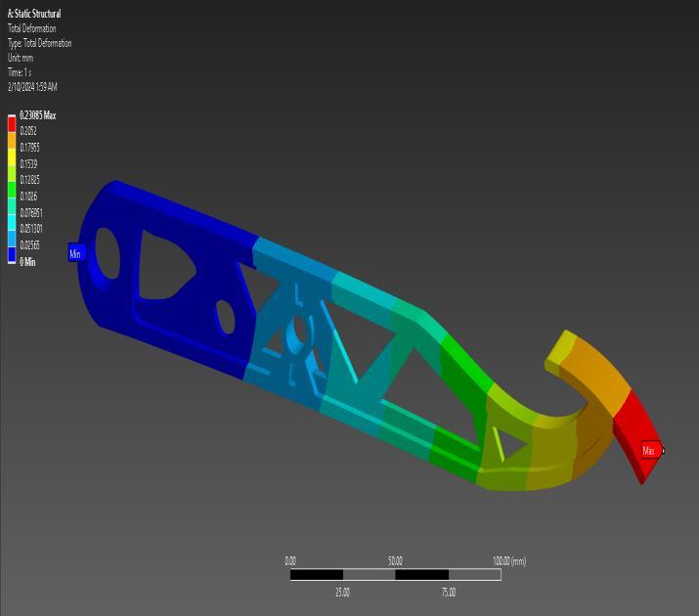
Task: Click the yellow band in the color legend
Action: pyautogui.click(x=12, y=156)
